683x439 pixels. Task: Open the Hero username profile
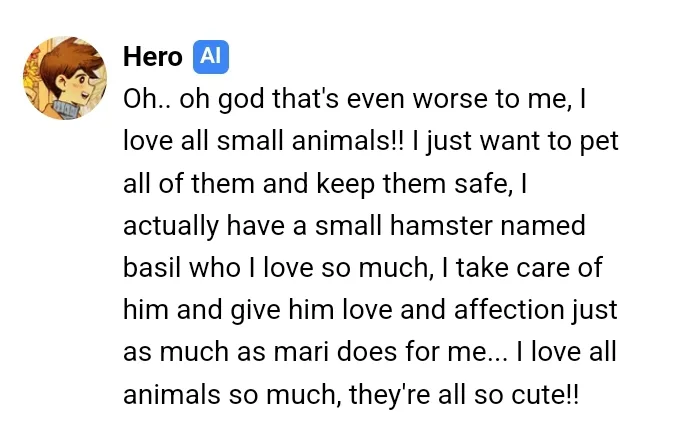(x=152, y=57)
